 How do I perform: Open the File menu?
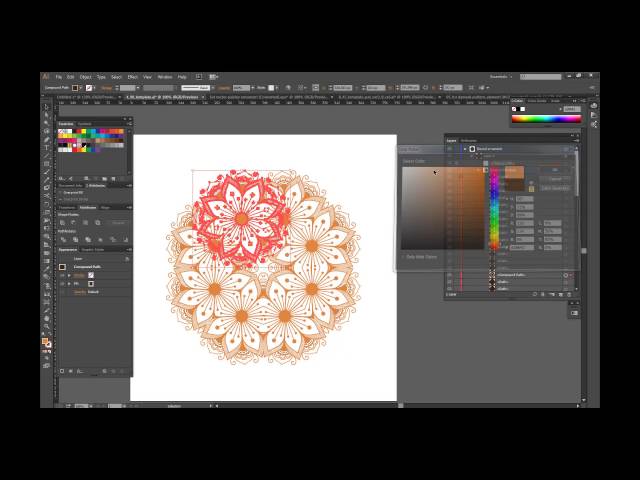(x=59, y=77)
